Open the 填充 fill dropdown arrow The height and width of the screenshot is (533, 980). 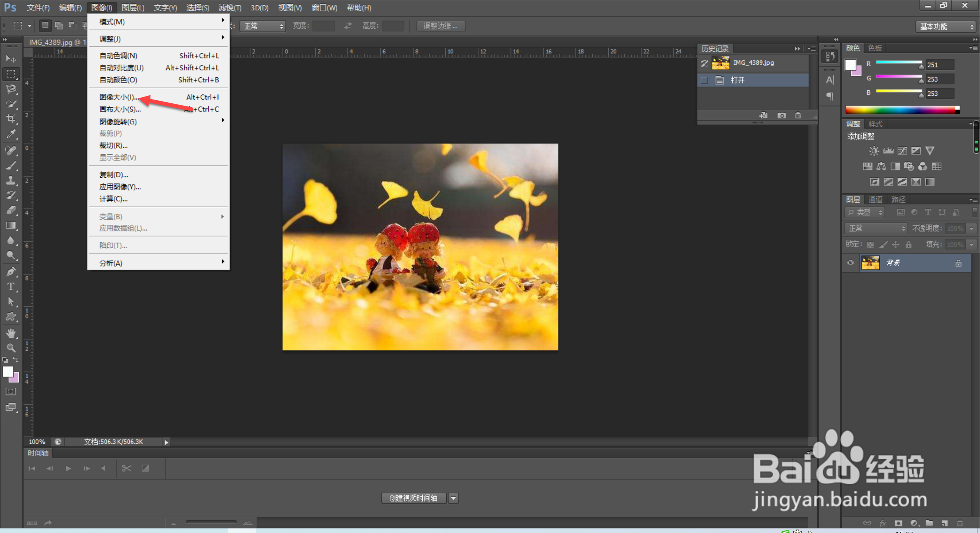(x=971, y=245)
